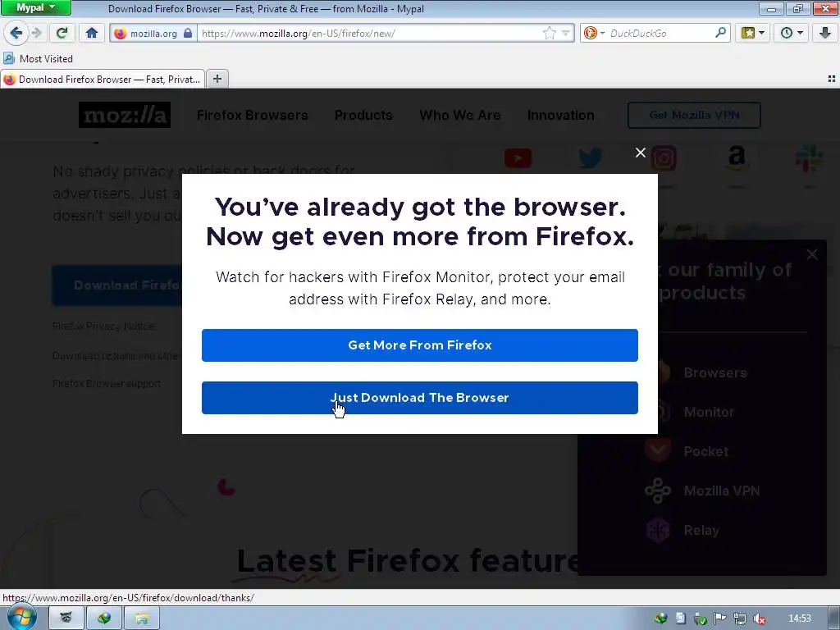Open the Home page icon
This screenshot has width=840, height=630.
pyautogui.click(x=92, y=33)
